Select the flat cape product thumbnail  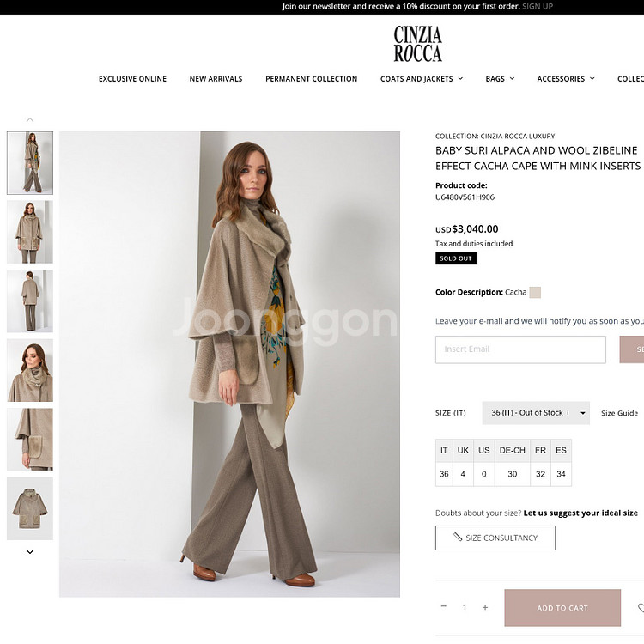click(x=30, y=508)
